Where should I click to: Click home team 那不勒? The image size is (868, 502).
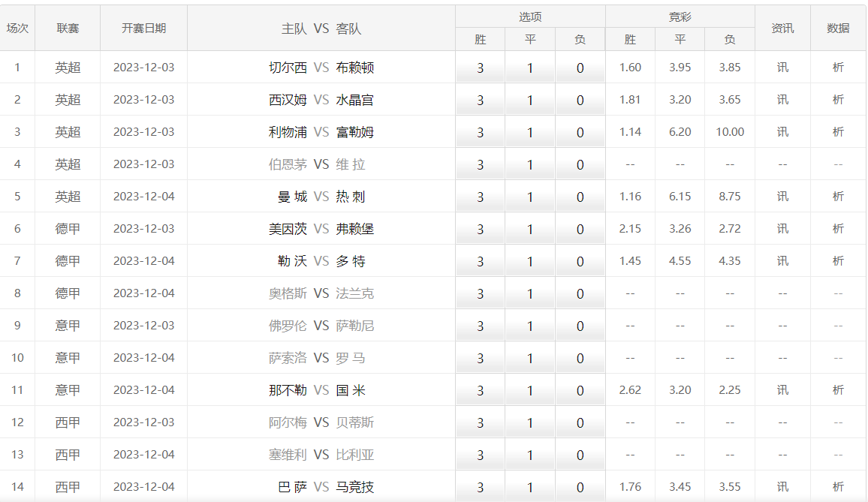(x=288, y=390)
